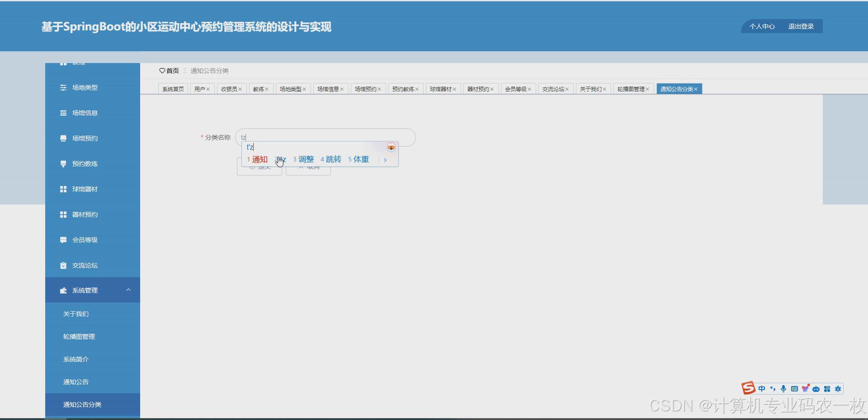Click the 系统管理 menu icon

click(x=63, y=290)
